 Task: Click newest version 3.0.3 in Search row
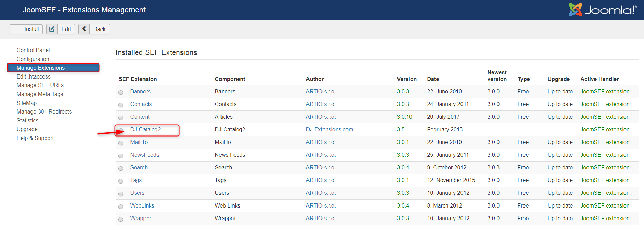[x=493, y=167]
